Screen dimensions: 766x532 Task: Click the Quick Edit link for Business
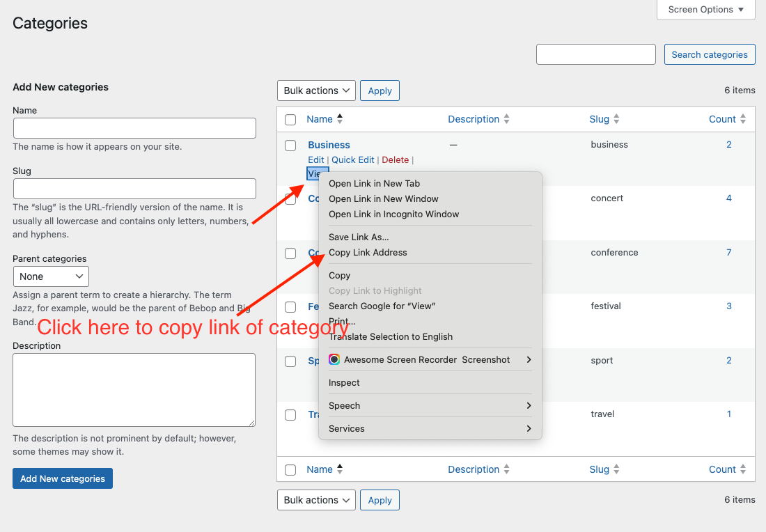[352, 159]
